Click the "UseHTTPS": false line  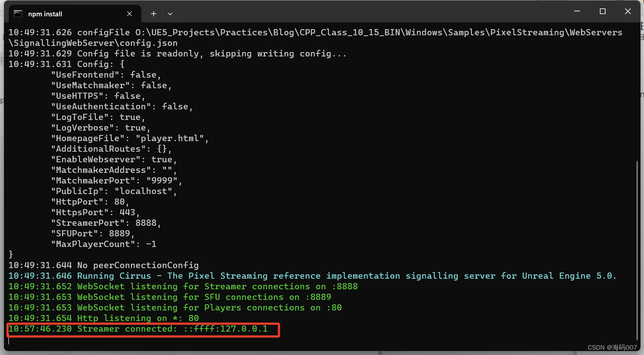pyautogui.click(x=98, y=96)
